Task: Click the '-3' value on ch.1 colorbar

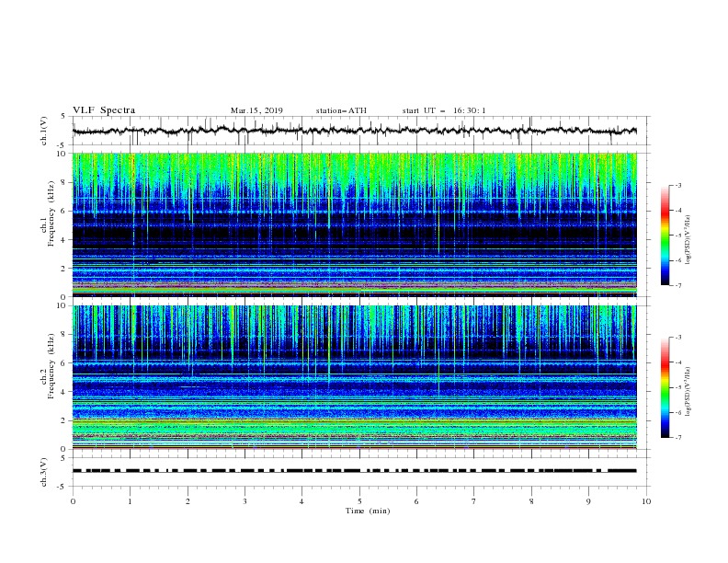Action: coord(678,185)
